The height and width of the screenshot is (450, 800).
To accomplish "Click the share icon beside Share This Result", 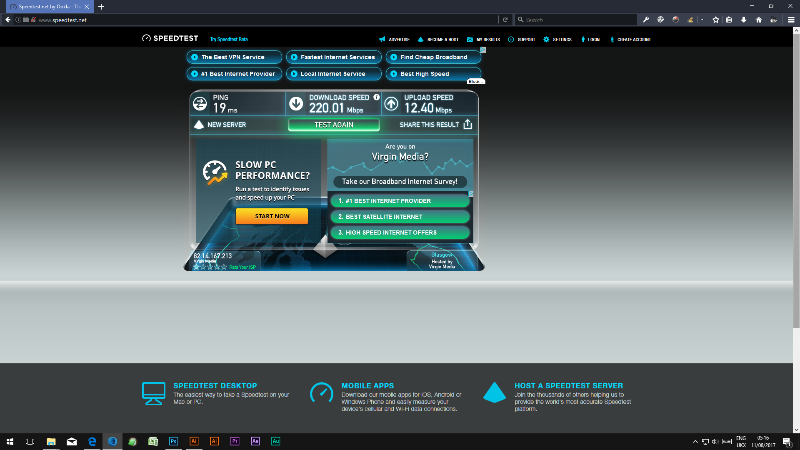I will click(468, 124).
